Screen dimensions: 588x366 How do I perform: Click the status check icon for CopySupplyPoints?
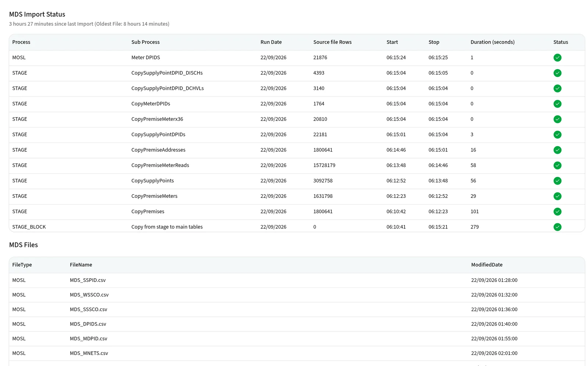pyautogui.click(x=557, y=181)
